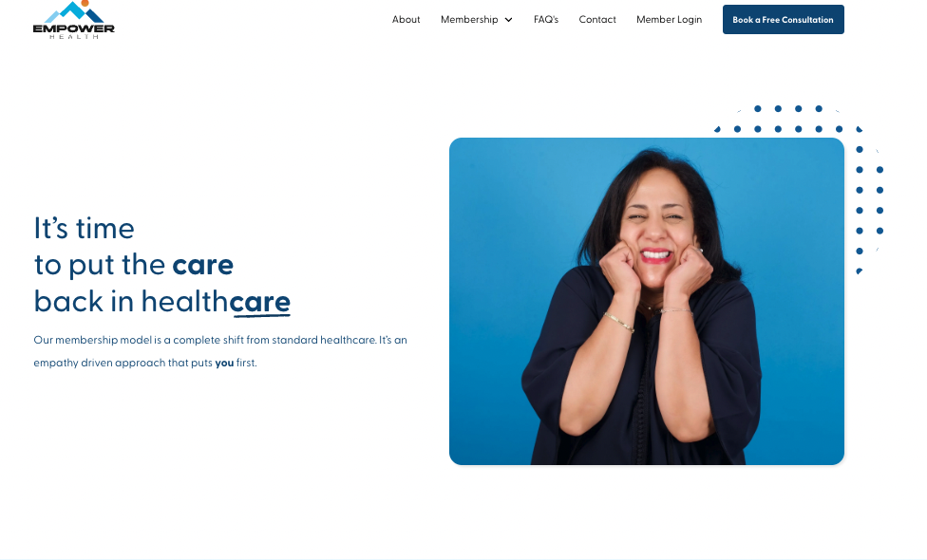Viewport: 927px width, 560px height.
Task: Click the Empower Health mountain logo
Action: (x=74, y=20)
